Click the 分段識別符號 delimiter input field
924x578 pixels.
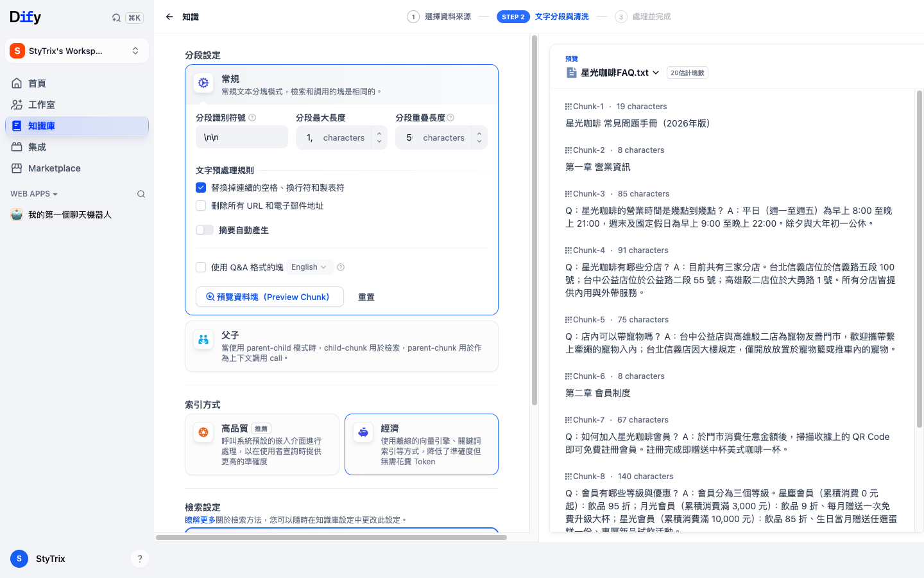pos(242,137)
